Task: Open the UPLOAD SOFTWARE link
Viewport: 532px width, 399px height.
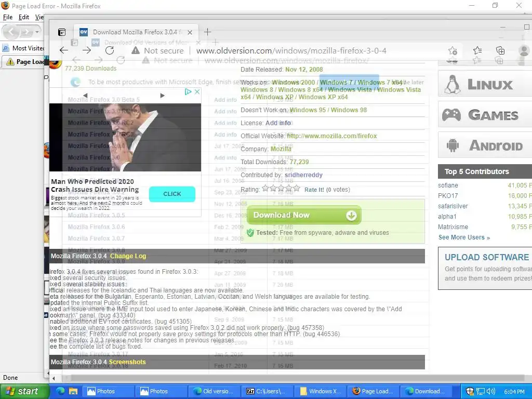Action: coord(487,257)
